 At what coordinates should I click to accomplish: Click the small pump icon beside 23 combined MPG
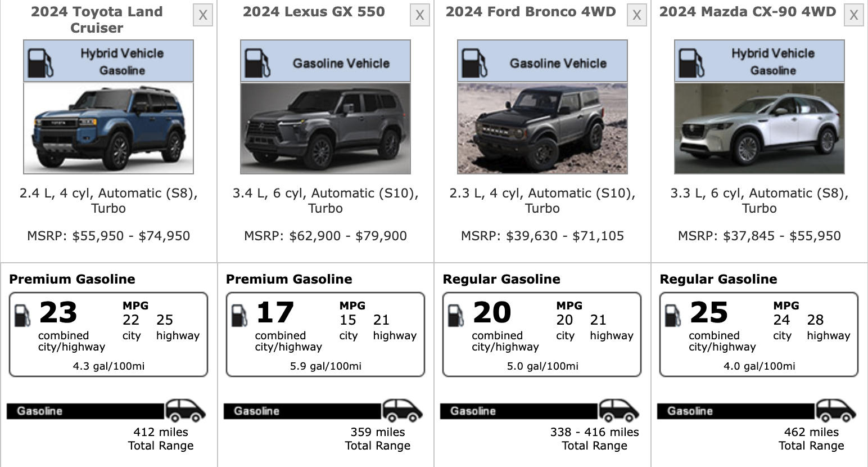pos(22,315)
